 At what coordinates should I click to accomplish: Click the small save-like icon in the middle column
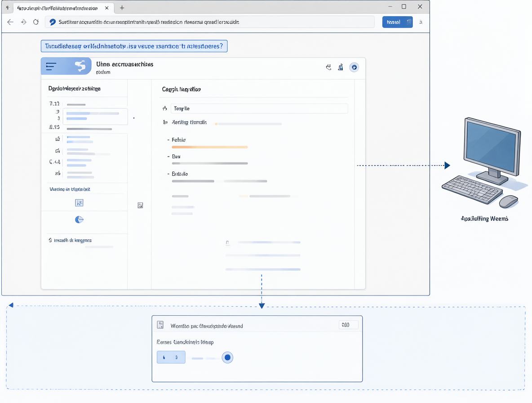point(140,206)
